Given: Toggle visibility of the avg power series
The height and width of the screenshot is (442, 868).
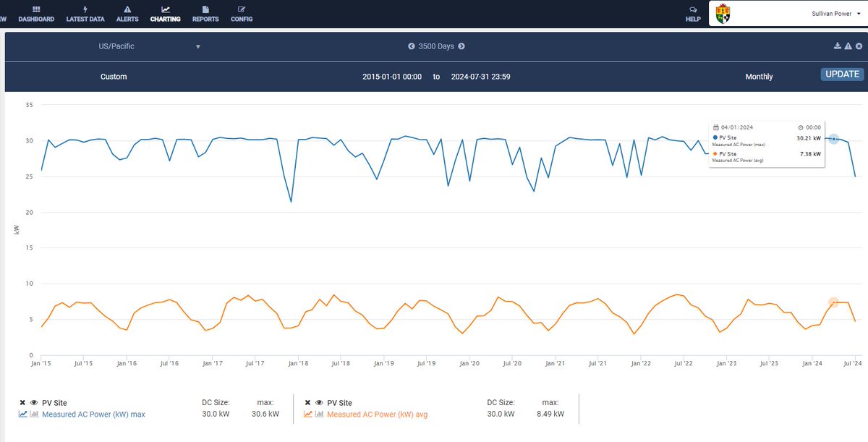Looking at the screenshot, I should [x=318, y=403].
